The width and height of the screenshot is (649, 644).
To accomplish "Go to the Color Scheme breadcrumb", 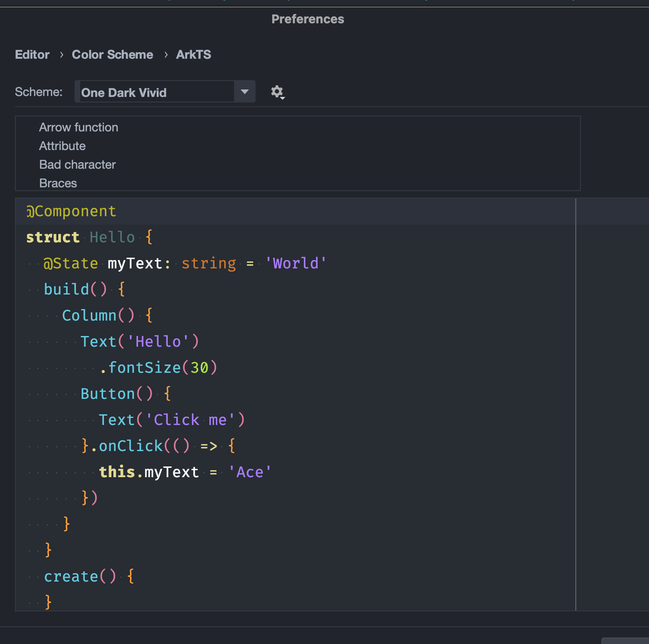I will [112, 55].
